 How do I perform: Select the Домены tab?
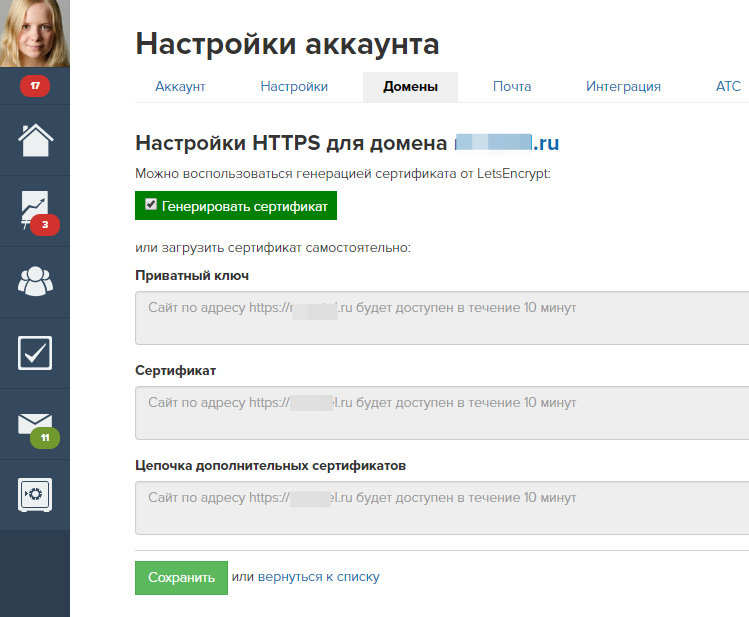[x=410, y=87]
